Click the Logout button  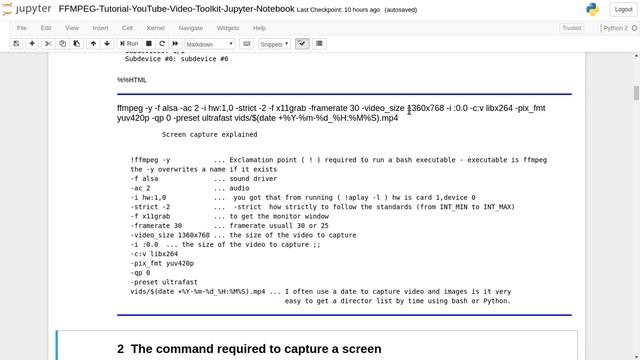coord(623,9)
